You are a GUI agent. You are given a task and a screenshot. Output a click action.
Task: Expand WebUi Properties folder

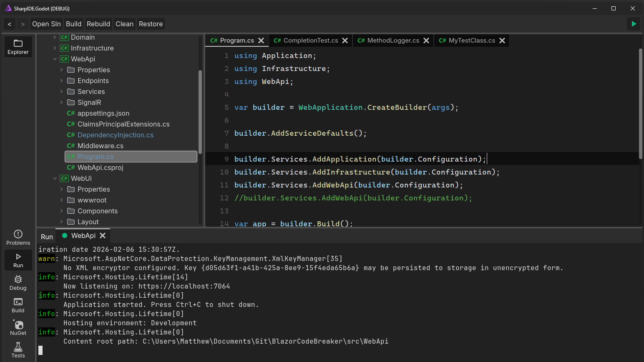[62, 189]
